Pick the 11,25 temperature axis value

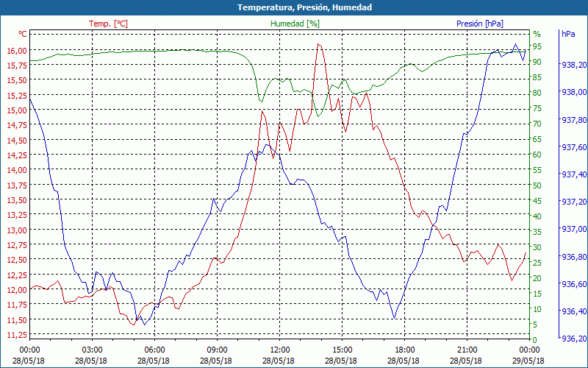16,335
